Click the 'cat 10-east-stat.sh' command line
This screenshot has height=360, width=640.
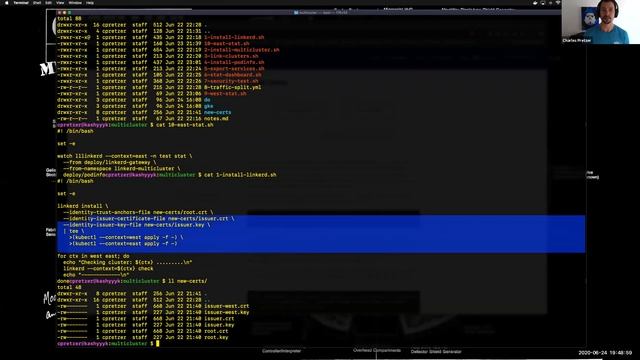coord(185,125)
